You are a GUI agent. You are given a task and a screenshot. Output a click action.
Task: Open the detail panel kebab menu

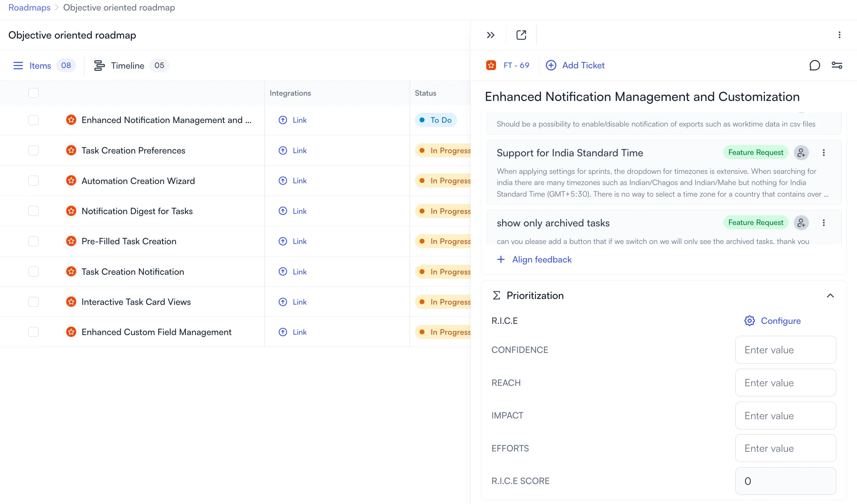click(839, 35)
